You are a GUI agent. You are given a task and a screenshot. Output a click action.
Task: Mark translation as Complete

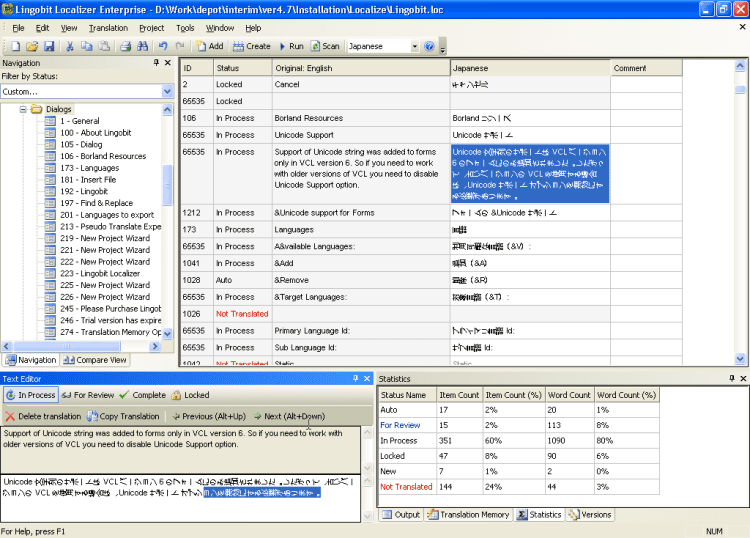[142, 395]
